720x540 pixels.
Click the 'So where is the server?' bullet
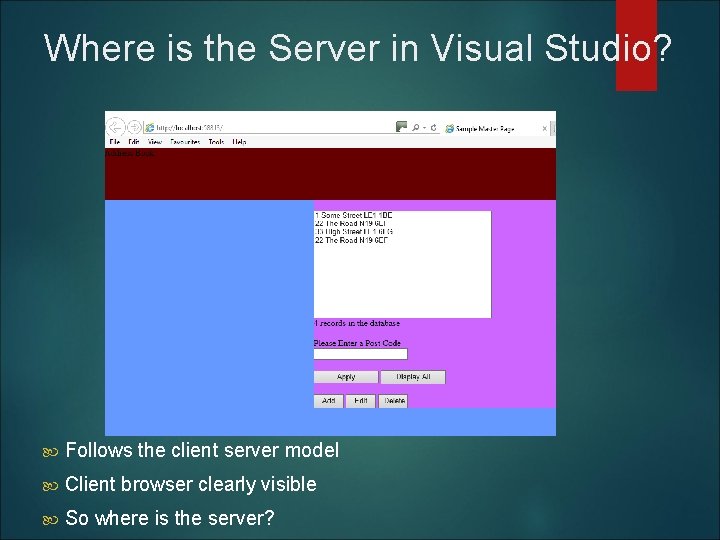pos(169,518)
